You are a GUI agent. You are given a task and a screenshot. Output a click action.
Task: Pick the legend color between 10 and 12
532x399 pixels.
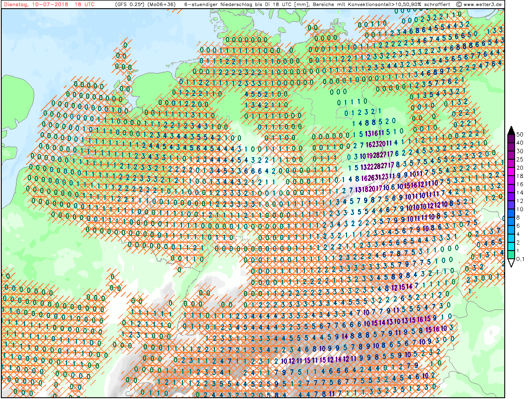point(511,205)
